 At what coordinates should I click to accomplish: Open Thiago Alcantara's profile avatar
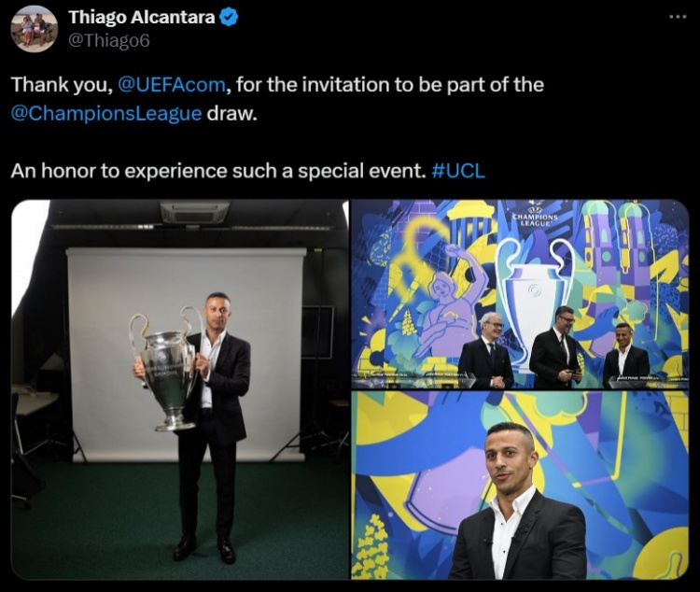[x=34, y=29]
